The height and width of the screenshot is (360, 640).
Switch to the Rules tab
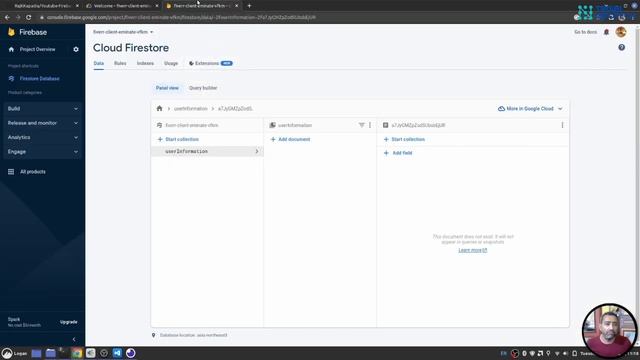click(x=120, y=63)
